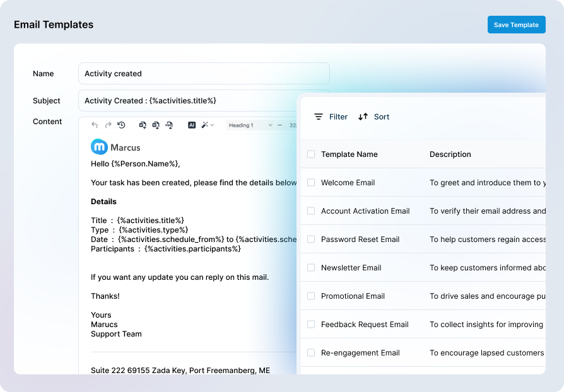Open revision history clock icon
This screenshot has width=564, height=392.
(x=121, y=125)
